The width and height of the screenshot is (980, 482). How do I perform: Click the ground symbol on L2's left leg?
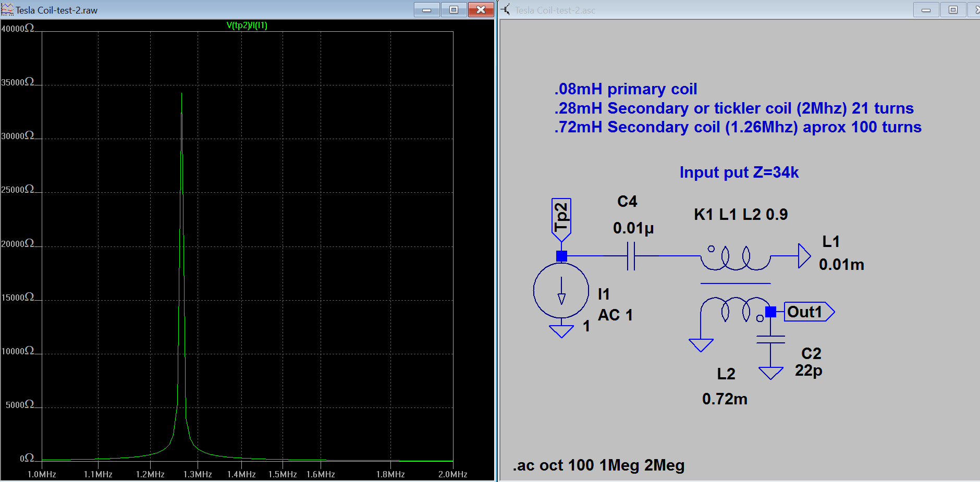point(701,345)
